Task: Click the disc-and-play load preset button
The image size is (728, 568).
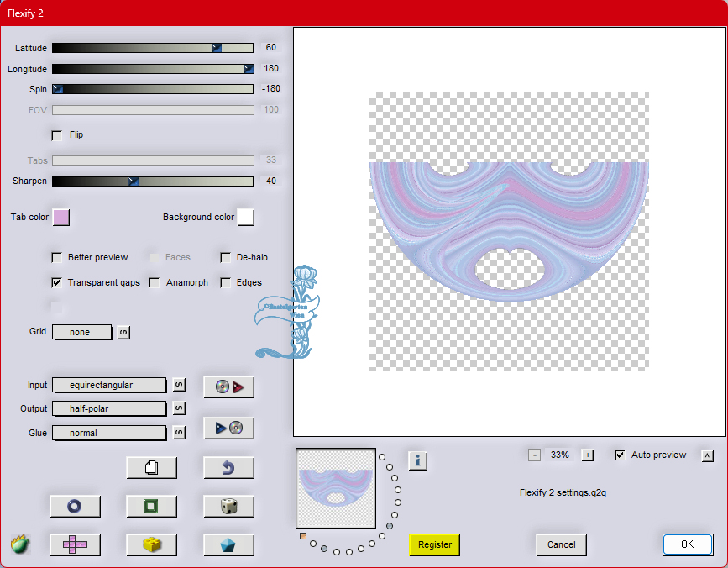Action: pyautogui.click(x=229, y=387)
